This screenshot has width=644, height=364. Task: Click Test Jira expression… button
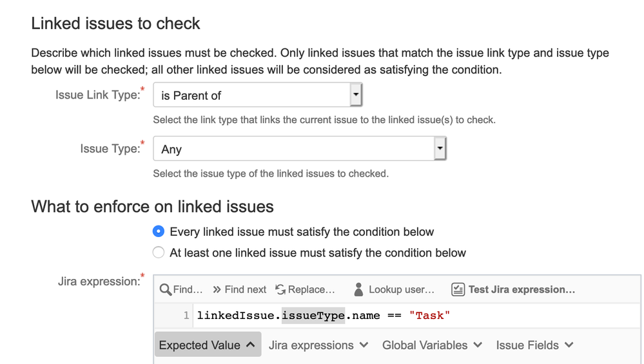pyautogui.click(x=513, y=289)
